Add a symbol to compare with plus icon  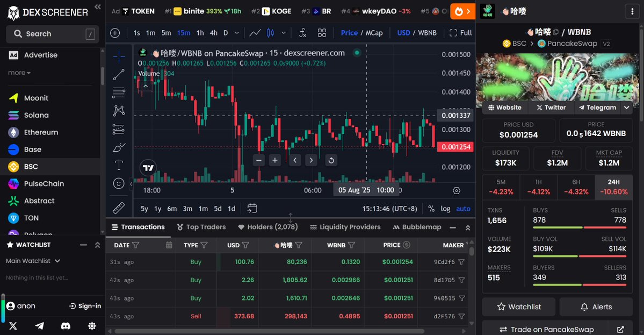pos(115,33)
